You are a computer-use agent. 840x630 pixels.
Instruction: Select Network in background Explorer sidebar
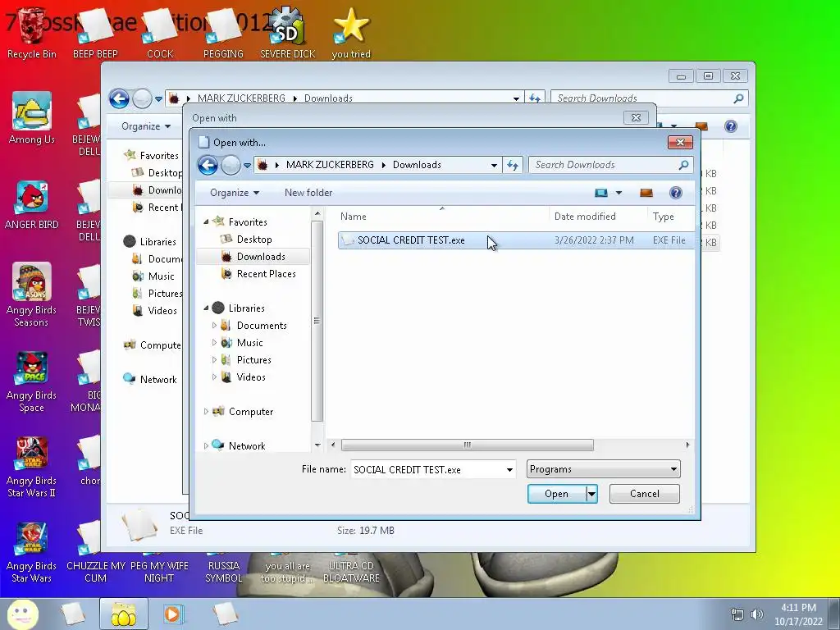158,380
